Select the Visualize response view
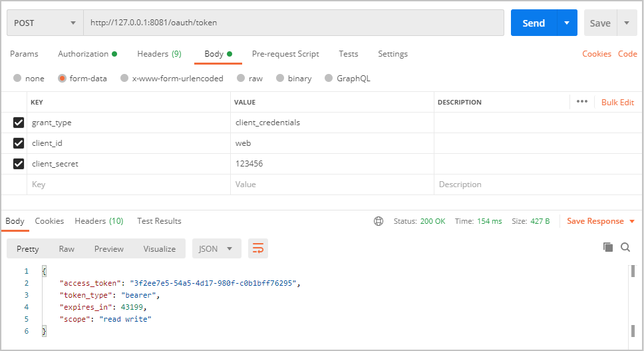 [x=160, y=248]
